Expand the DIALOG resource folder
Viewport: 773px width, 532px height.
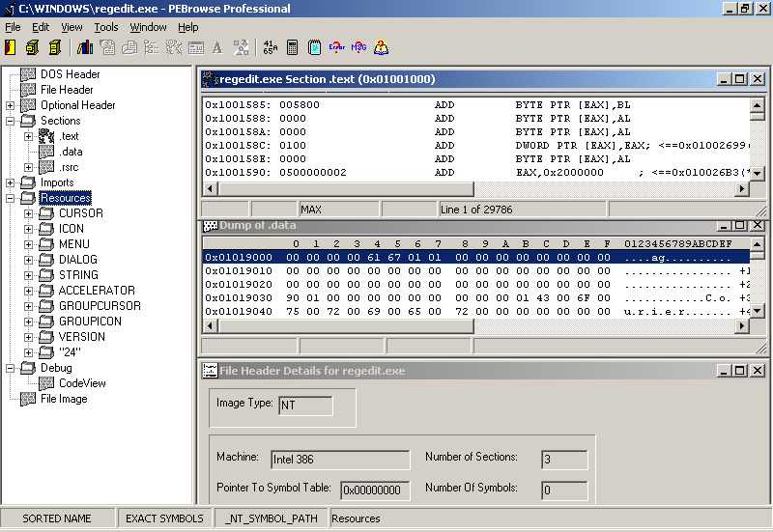pyautogui.click(x=29, y=260)
